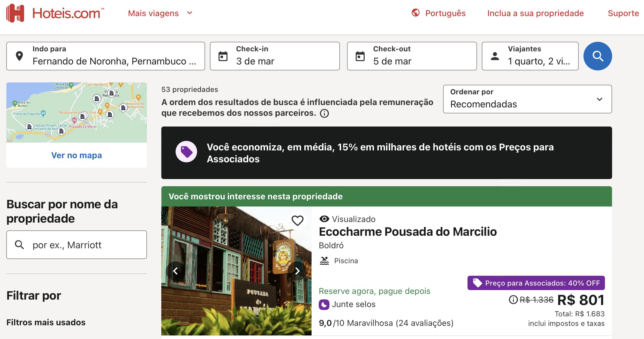Screen dimensions: 644x339
Task: Click the 53 propriedades count
Action: click(190, 90)
